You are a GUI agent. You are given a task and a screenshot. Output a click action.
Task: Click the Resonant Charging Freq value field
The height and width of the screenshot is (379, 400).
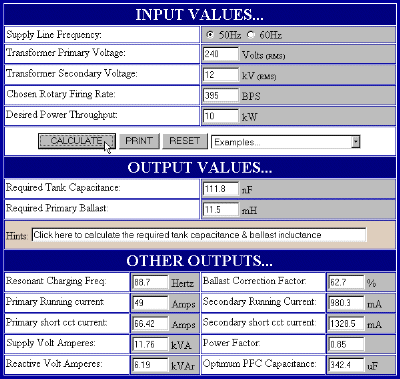[x=150, y=282]
